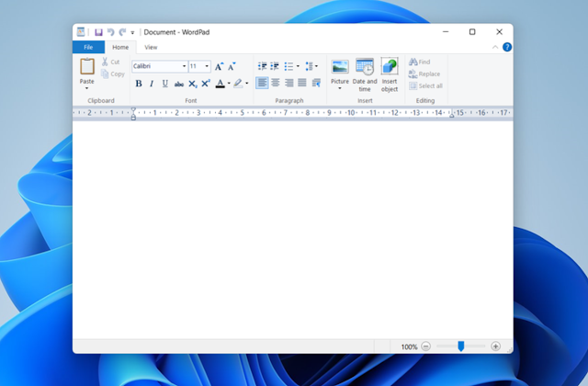Select Justify text alignment

point(302,83)
